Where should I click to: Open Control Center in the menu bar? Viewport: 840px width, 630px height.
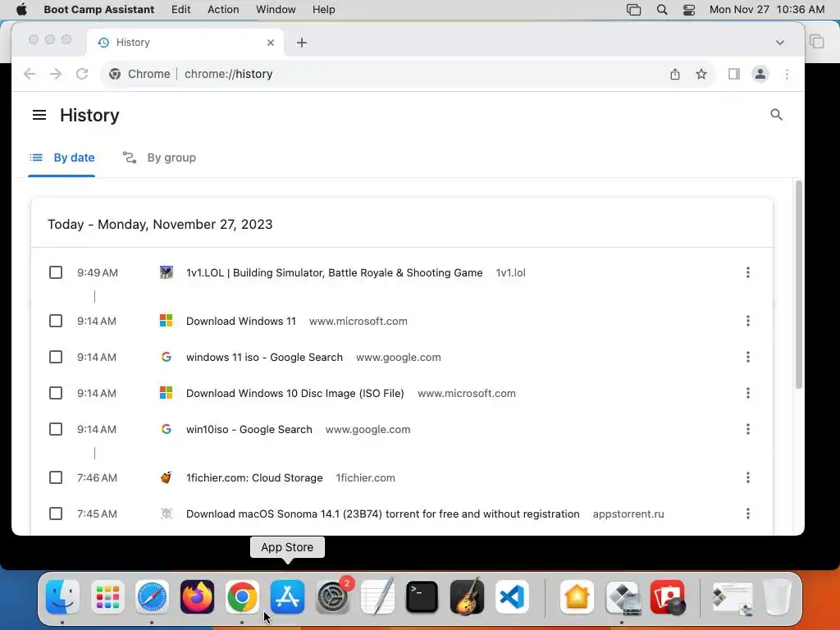689,10
